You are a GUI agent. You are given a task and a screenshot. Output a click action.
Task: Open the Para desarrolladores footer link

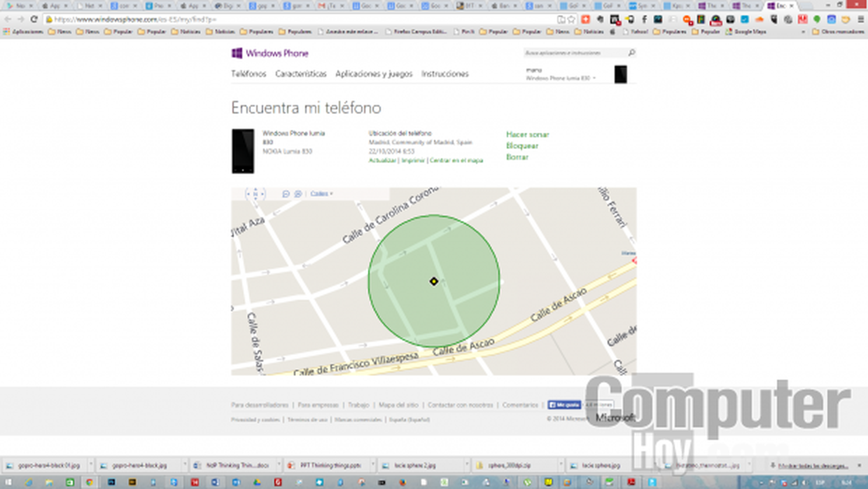260,405
